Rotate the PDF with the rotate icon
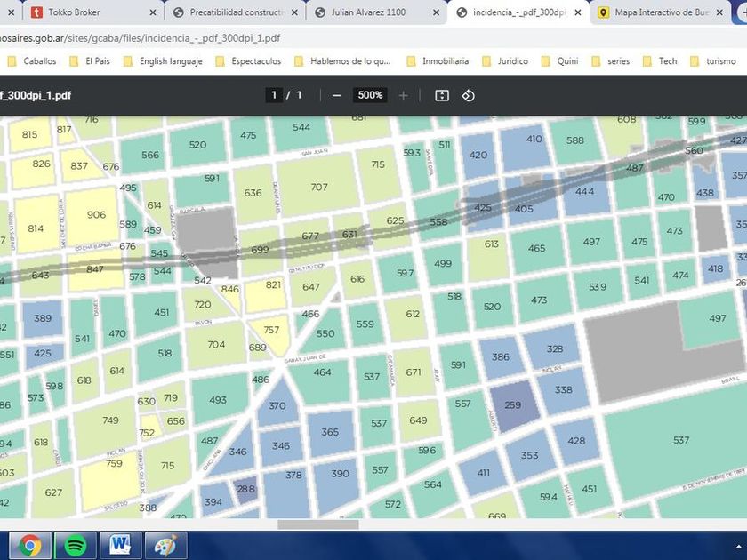The width and height of the screenshot is (747, 560). [x=469, y=95]
